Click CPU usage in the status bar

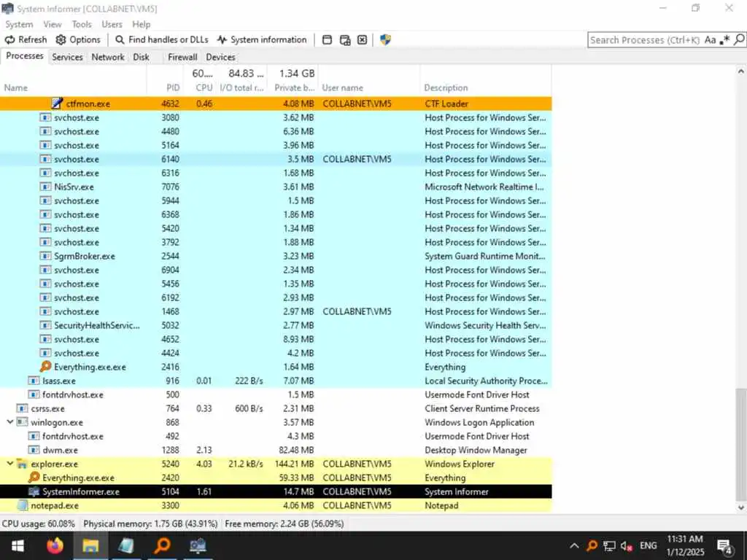pyautogui.click(x=39, y=524)
